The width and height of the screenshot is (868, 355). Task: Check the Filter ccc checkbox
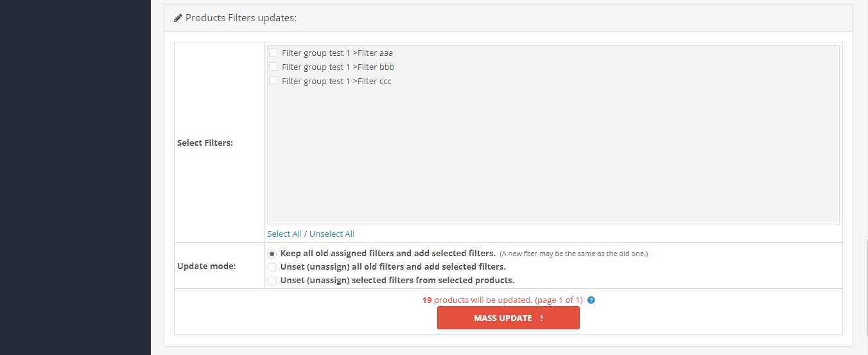pyautogui.click(x=273, y=81)
